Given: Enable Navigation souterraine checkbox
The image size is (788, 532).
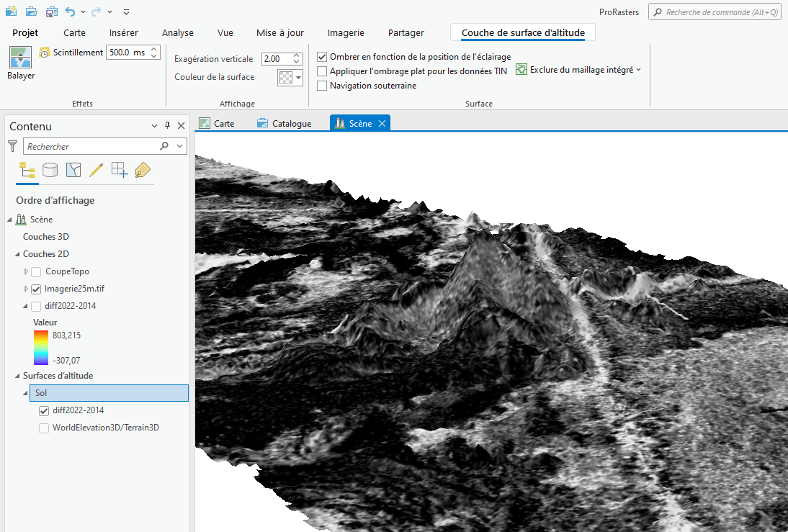Looking at the screenshot, I should [x=322, y=86].
